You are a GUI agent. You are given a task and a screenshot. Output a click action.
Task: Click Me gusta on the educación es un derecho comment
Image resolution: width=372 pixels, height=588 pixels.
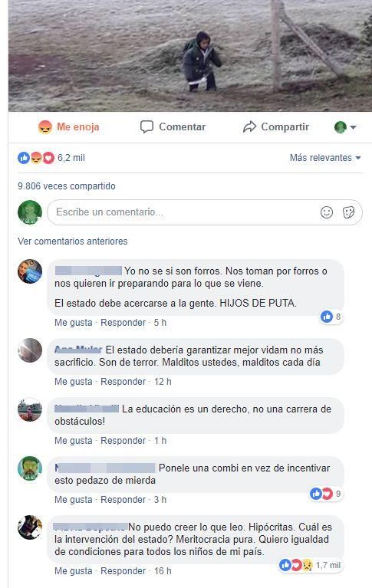point(74,441)
